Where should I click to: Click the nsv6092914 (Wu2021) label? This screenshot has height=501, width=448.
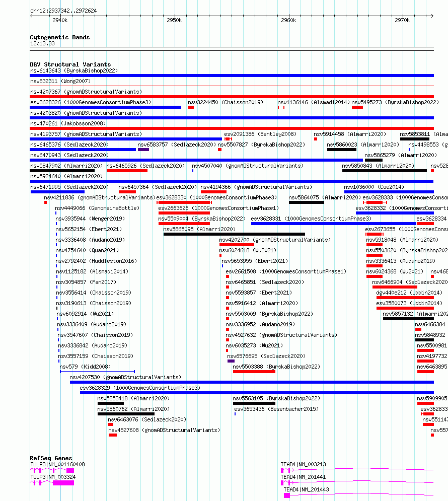[85, 313]
